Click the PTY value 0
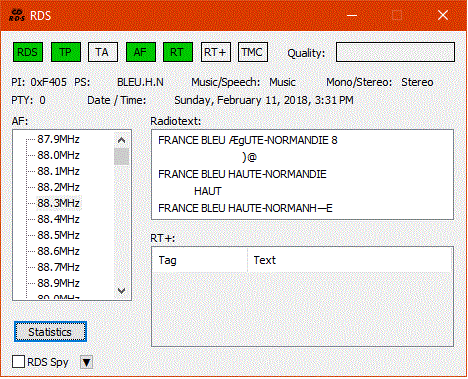 [42, 100]
